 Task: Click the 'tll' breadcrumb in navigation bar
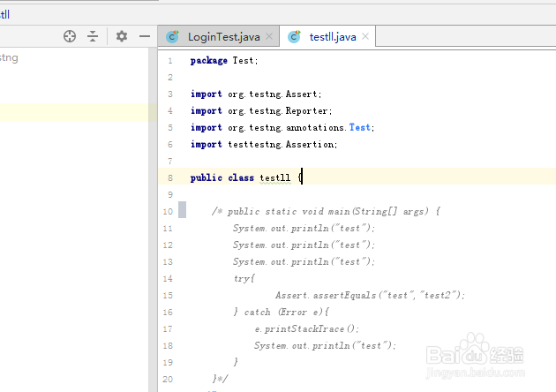pyautogui.click(x=4, y=14)
